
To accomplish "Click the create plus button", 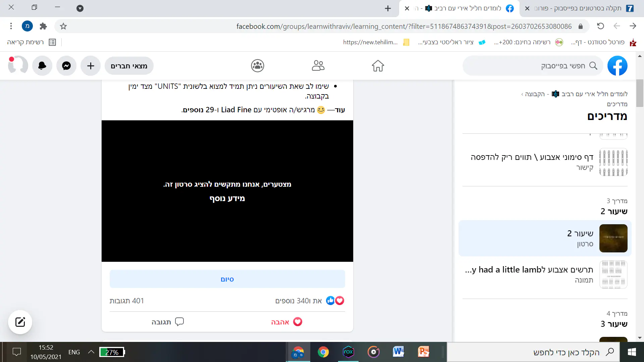I will pyautogui.click(x=91, y=66).
